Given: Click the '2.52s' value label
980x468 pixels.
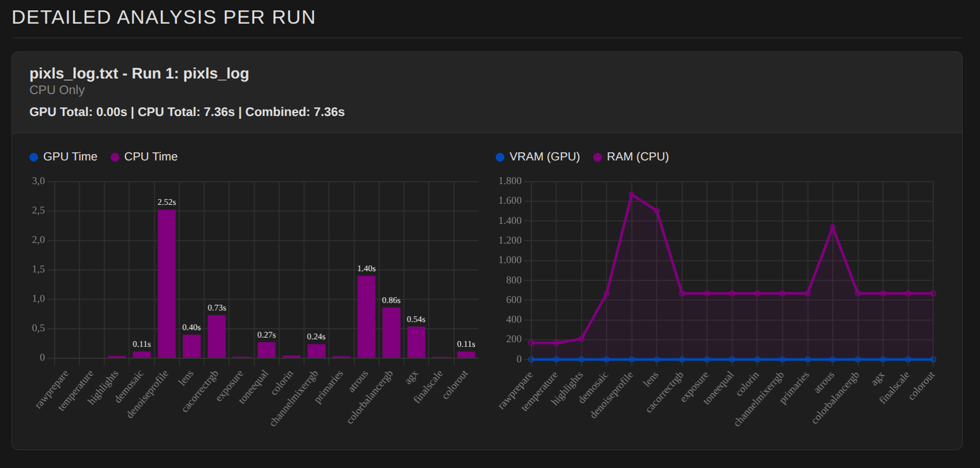Looking at the screenshot, I should [x=167, y=203].
